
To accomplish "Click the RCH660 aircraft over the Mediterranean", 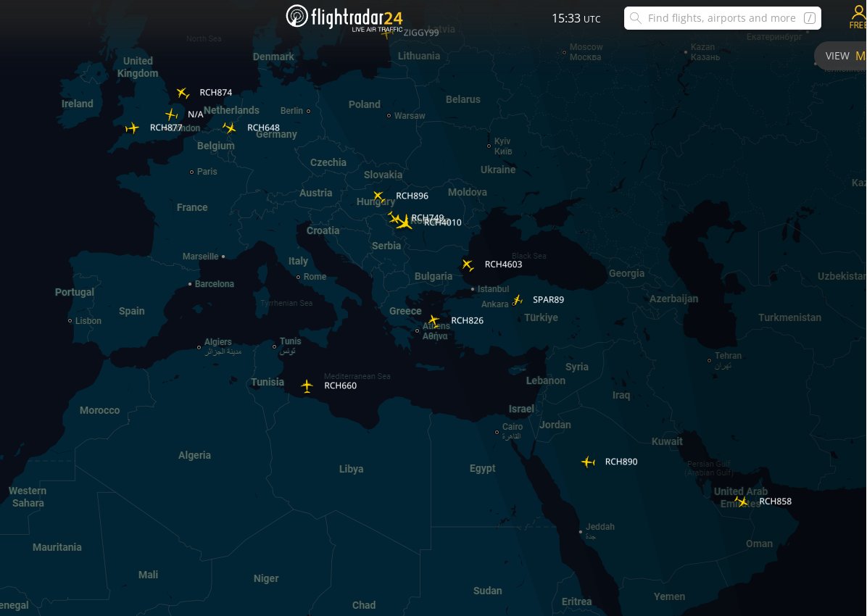I will 307,386.
